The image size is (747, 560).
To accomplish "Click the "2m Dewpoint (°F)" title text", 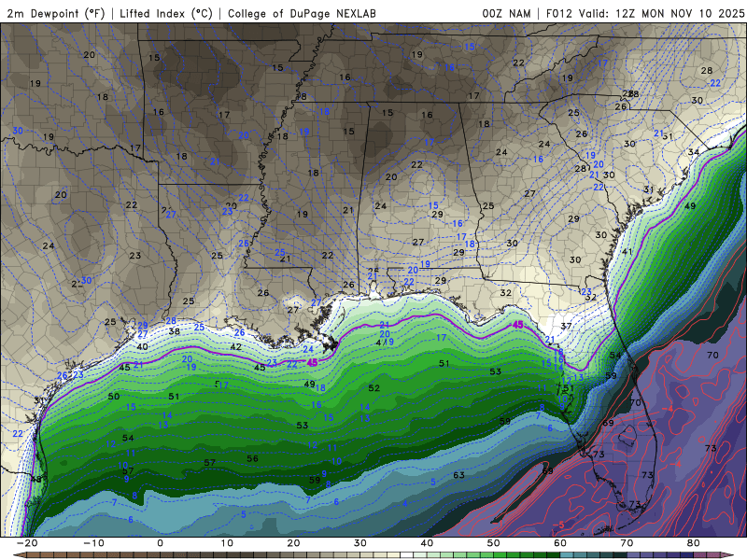I will click(56, 13).
